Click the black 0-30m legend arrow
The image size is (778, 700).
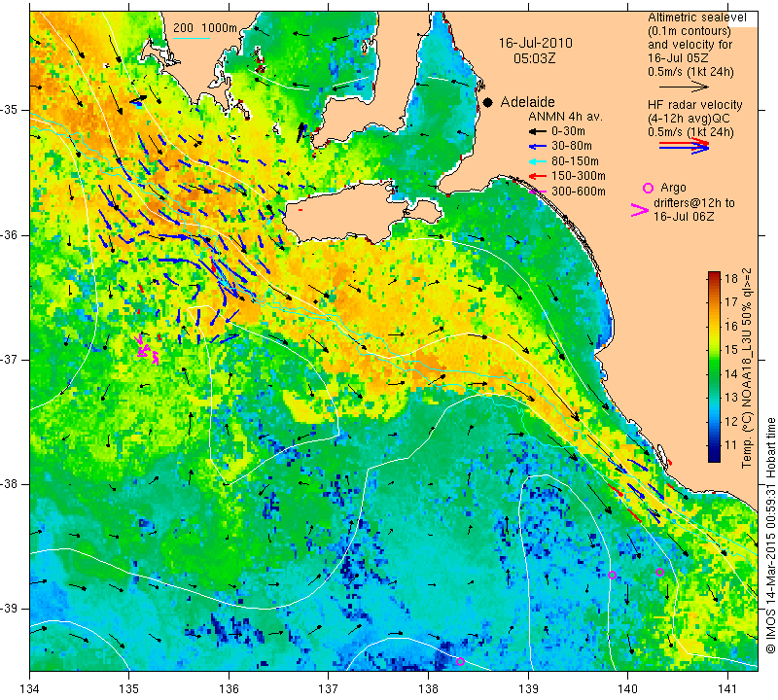coord(537,131)
